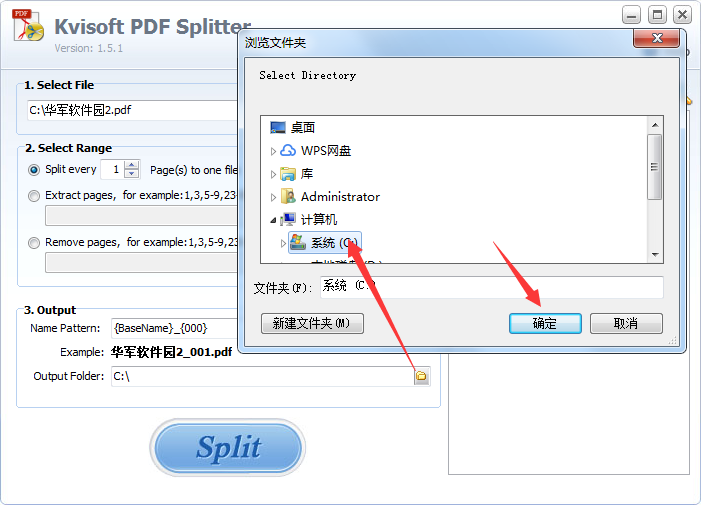Viewport: 701px width, 505px height.
Task: Select the Administrator text row
Action: 340,197
